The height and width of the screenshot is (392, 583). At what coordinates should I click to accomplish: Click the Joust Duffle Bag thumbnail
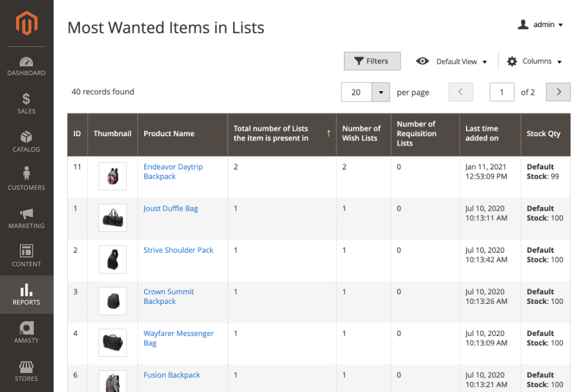pos(113,218)
